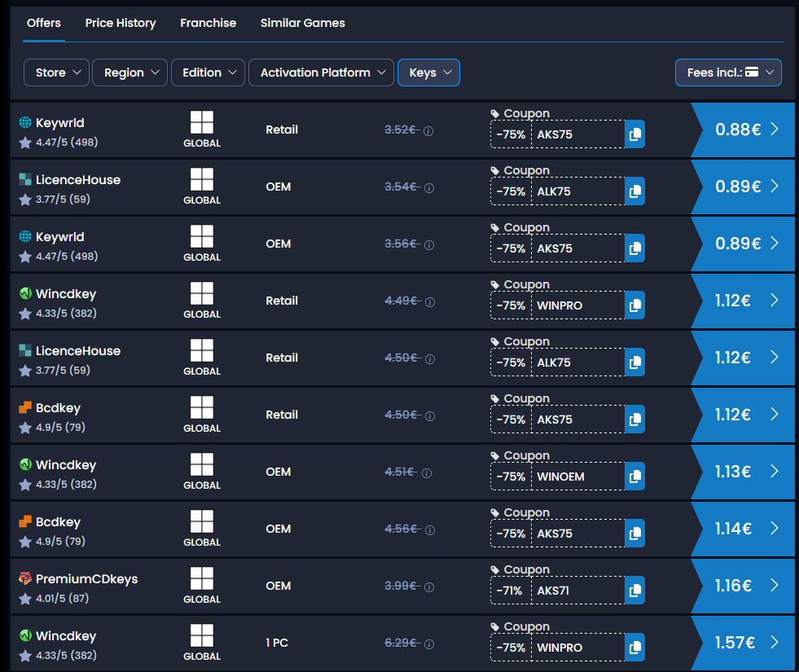799x672 pixels.
Task: Copy the WINPRO coupon in the 1.57€ row
Action: point(634,648)
